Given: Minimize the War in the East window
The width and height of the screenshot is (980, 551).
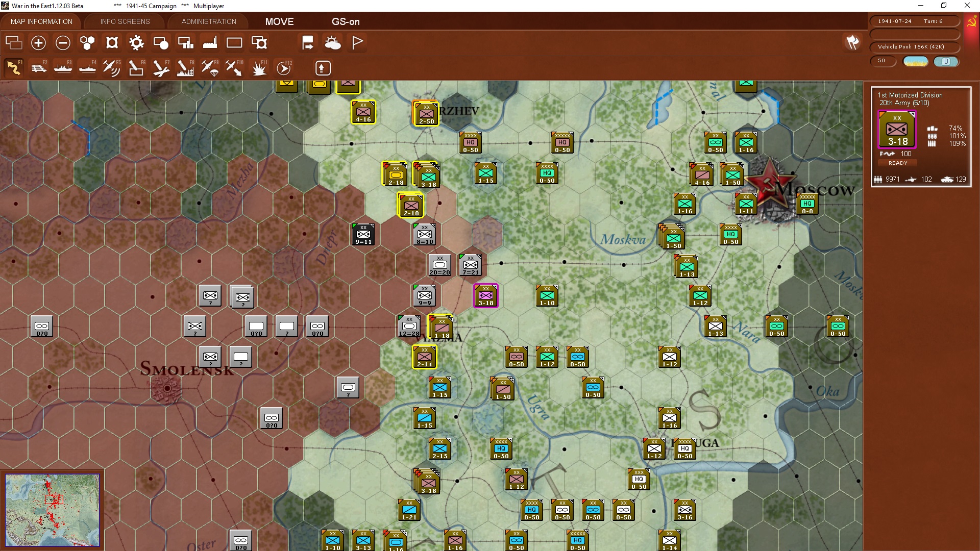Looking at the screenshot, I should coord(921,6).
